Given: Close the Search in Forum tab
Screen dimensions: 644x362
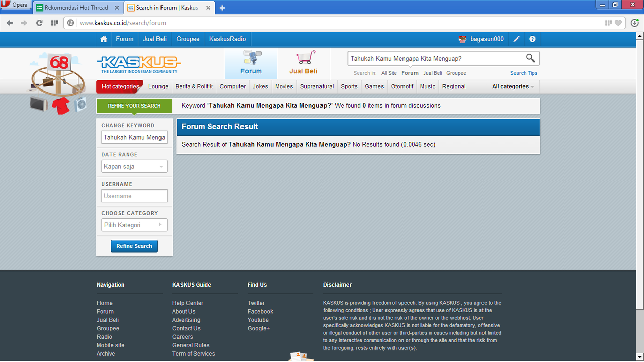Looking at the screenshot, I should [208, 8].
